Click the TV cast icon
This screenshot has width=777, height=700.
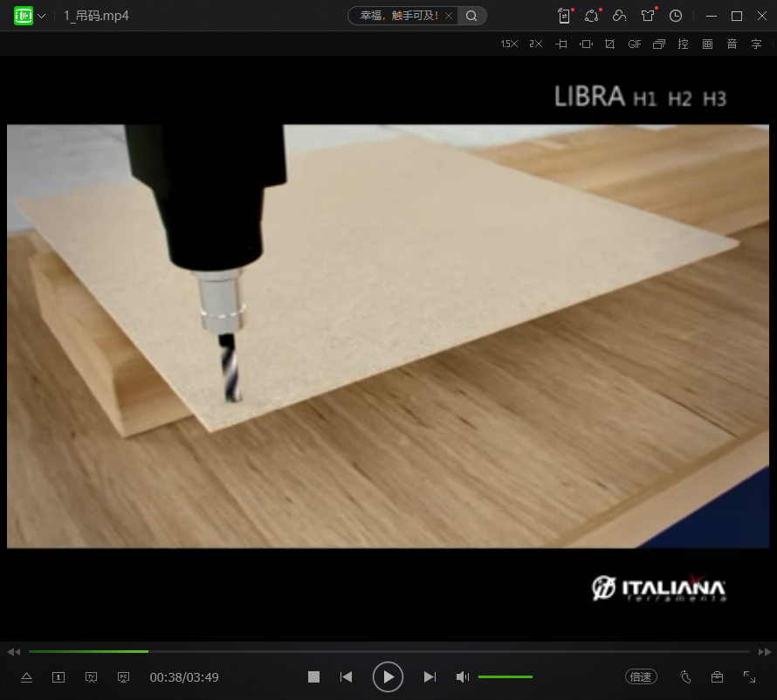pos(91,677)
